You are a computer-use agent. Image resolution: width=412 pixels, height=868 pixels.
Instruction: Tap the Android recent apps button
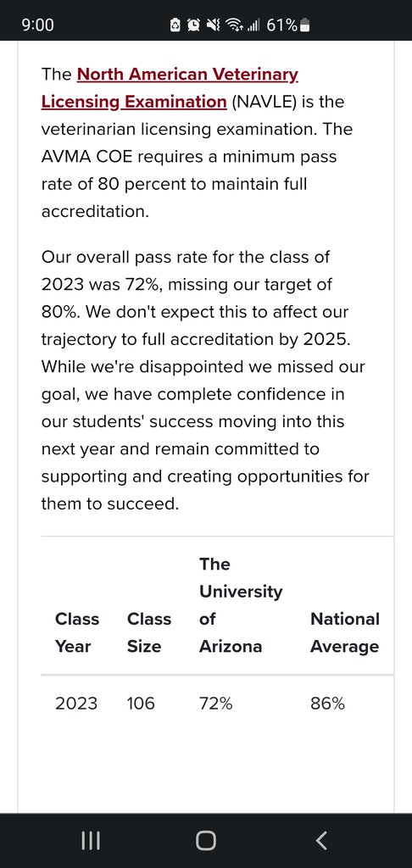pos(90,840)
